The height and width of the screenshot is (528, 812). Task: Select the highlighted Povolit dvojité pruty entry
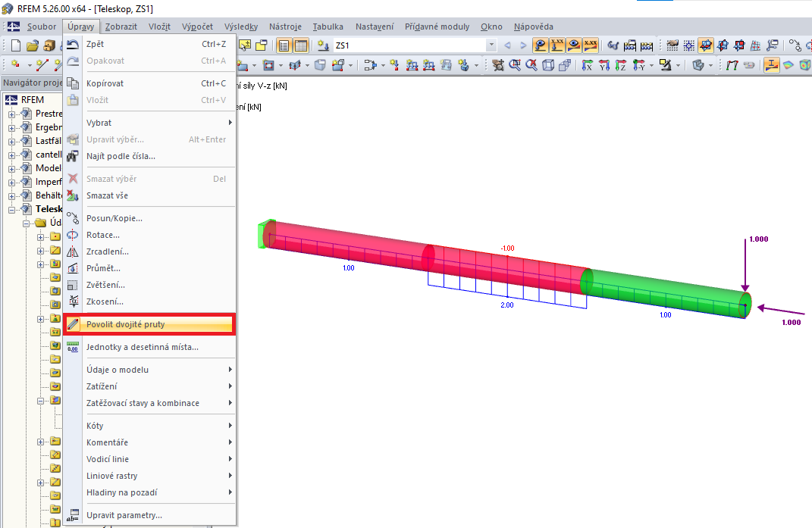point(149,324)
